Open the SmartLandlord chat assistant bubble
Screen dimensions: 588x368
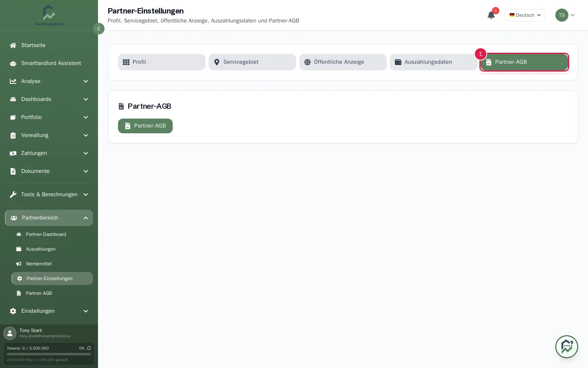[567, 347]
